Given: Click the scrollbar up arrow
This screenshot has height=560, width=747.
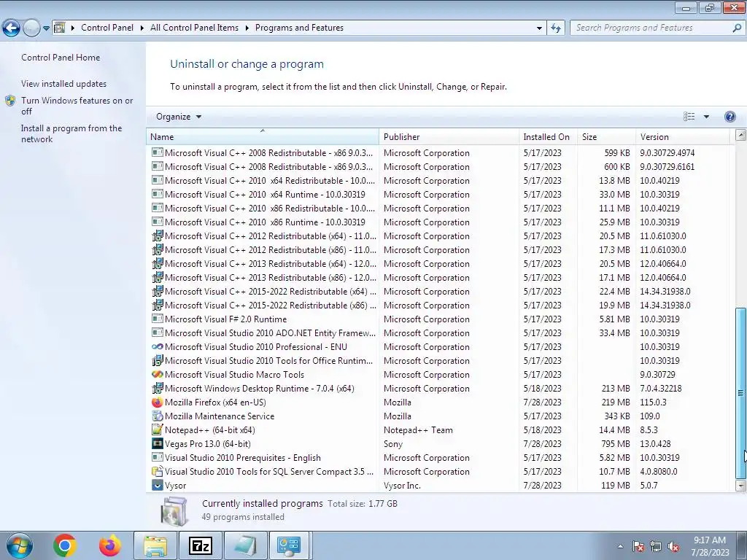Looking at the screenshot, I should pyautogui.click(x=740, y=134).
